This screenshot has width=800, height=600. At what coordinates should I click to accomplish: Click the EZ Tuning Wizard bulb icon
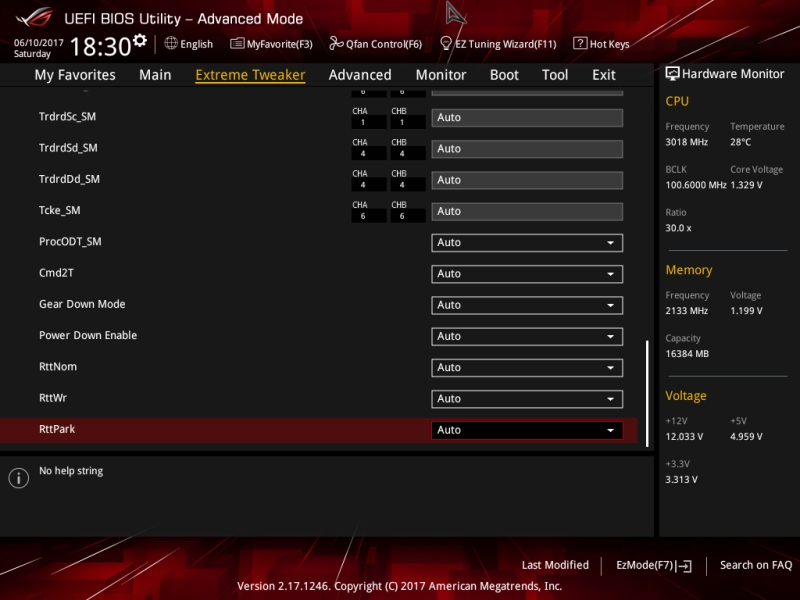pos(445,43)
